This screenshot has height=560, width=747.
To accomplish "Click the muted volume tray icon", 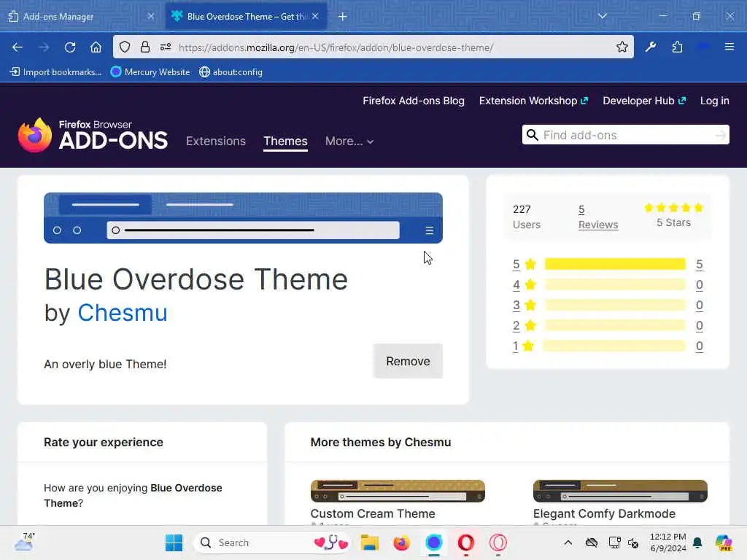I will coord(633,542).
